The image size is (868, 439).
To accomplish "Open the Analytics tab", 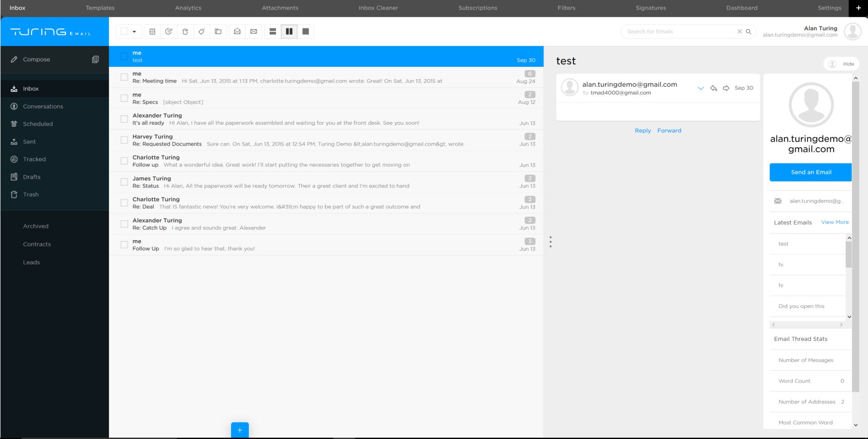I will coord(189,8).
